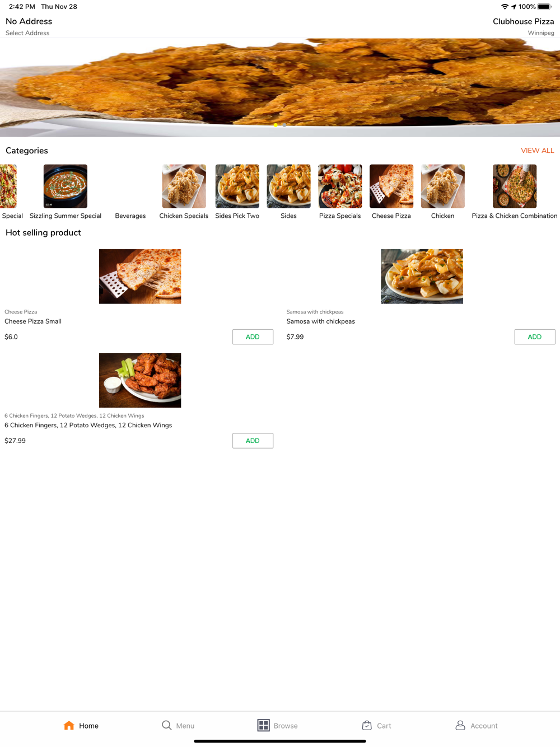The height and width of the screenshot is (747, 560).
Task: Open the Account profile icon
Action: pyautogui.click(x=460, y=725)
